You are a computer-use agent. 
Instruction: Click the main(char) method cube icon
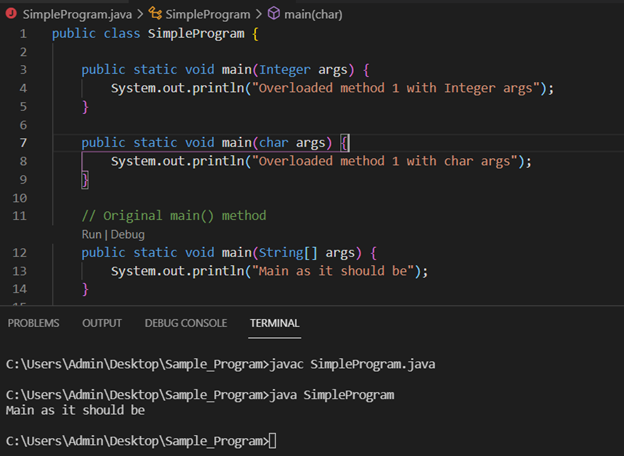[274, 14]
